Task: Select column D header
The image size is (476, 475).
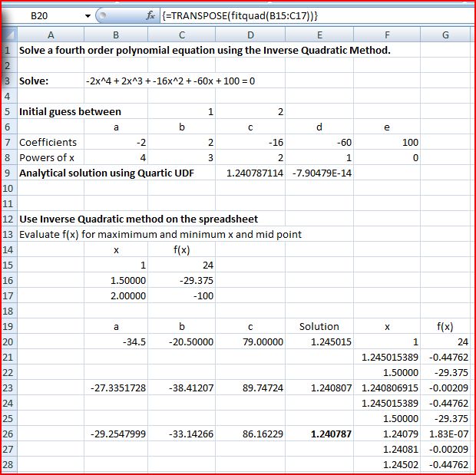Action: pyautogui.click(x=250, y=35)
